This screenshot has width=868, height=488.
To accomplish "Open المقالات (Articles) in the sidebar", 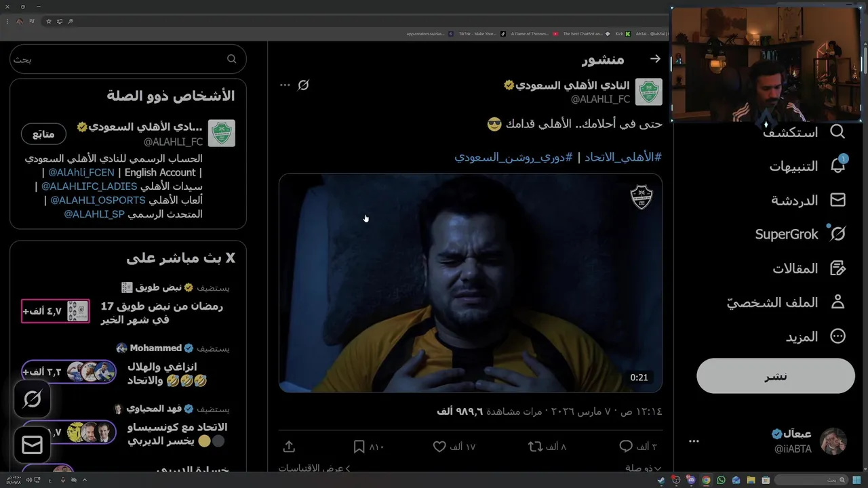I will click(809, 268).
